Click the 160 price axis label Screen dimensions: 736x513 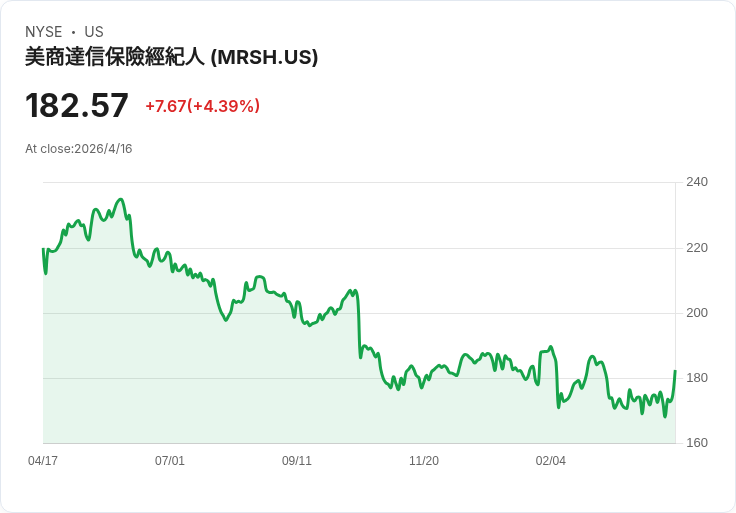coord(697,443)
